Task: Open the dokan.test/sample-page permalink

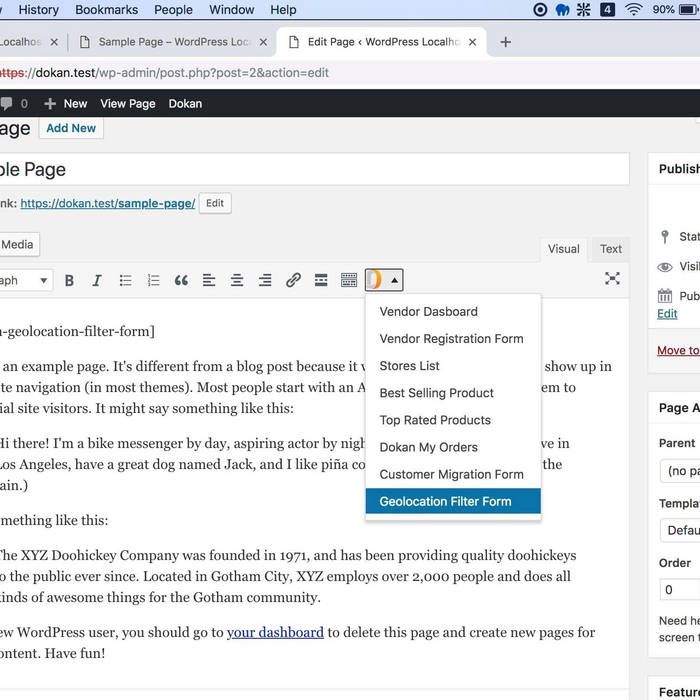Action: click(107, 203)
